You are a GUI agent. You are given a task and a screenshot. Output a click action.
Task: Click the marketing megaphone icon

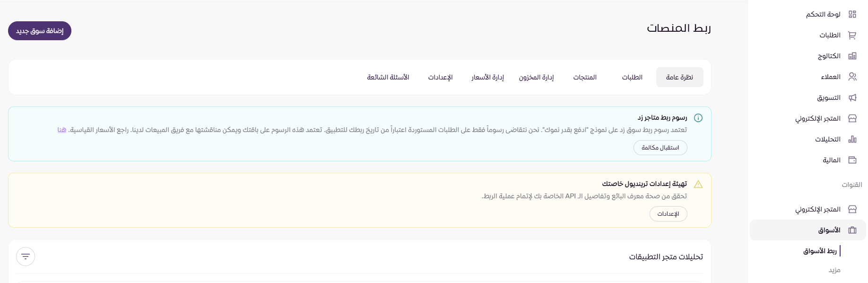coord(852,97)
